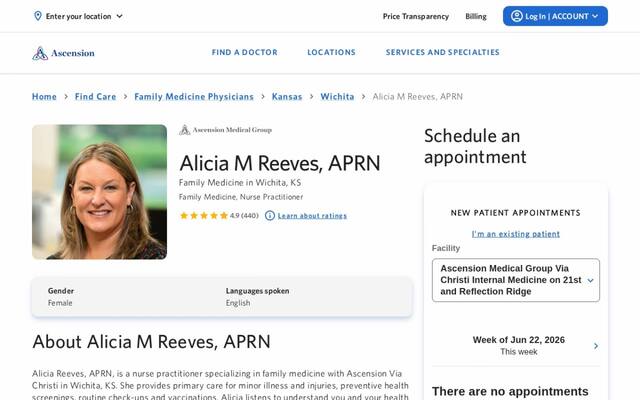The width and height of the screenshot is (640, 400).
Task: Click the Ascension Medical Group logo
Action: pos(225,130)
